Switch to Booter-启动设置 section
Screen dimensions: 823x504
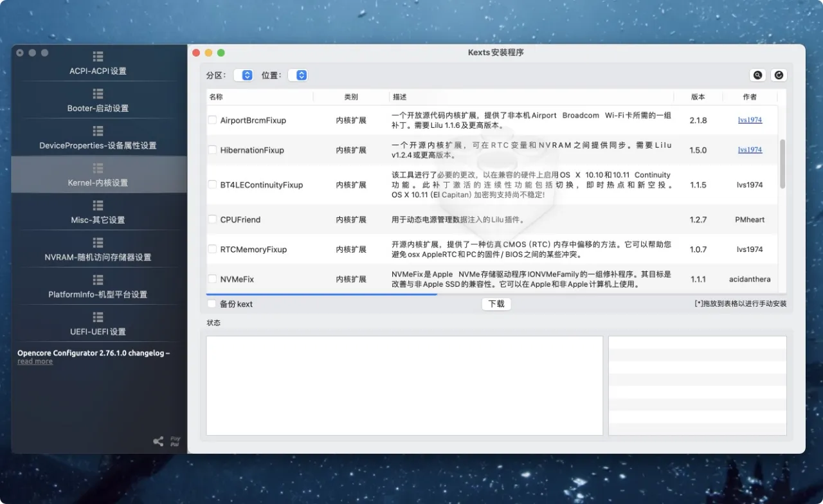coord(98,100)
